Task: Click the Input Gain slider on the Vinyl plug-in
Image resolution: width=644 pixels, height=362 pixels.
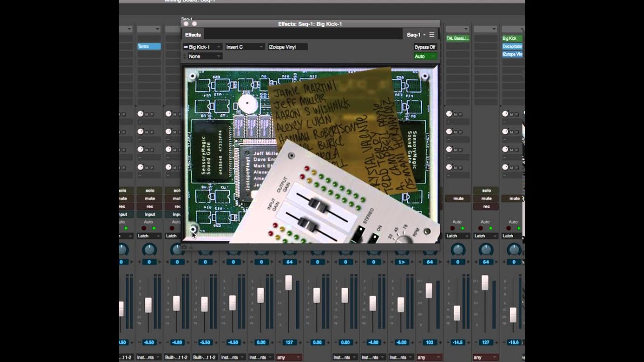Action: click(309, 224)
